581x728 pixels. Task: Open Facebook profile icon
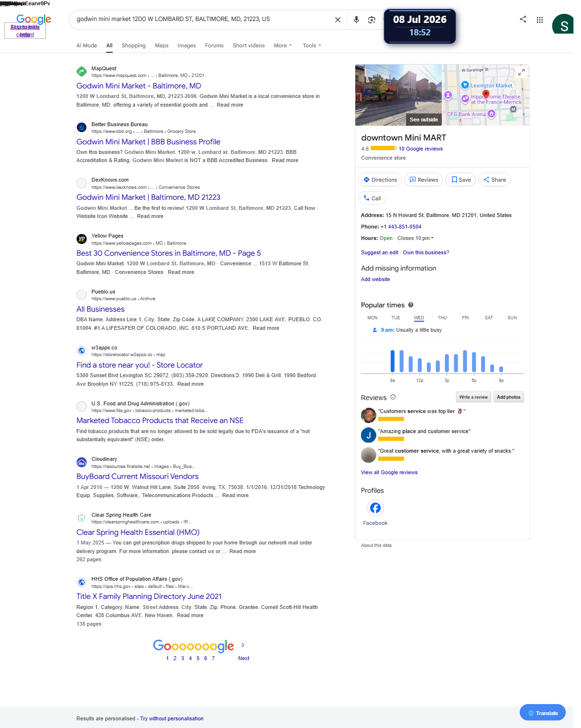pos(375,508)
